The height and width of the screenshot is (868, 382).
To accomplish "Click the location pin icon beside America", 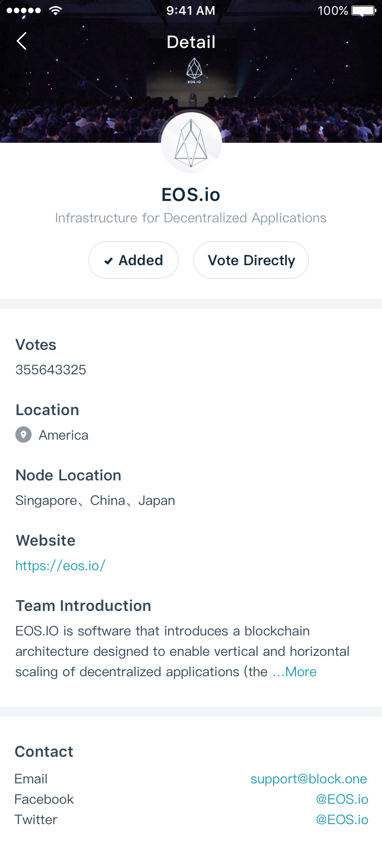I will point(23,435).
